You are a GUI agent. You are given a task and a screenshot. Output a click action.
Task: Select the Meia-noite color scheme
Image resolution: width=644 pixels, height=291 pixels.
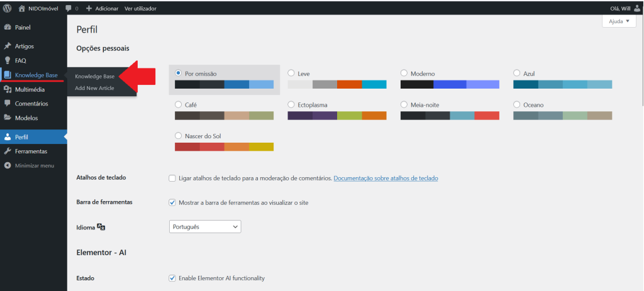point(404,104)
